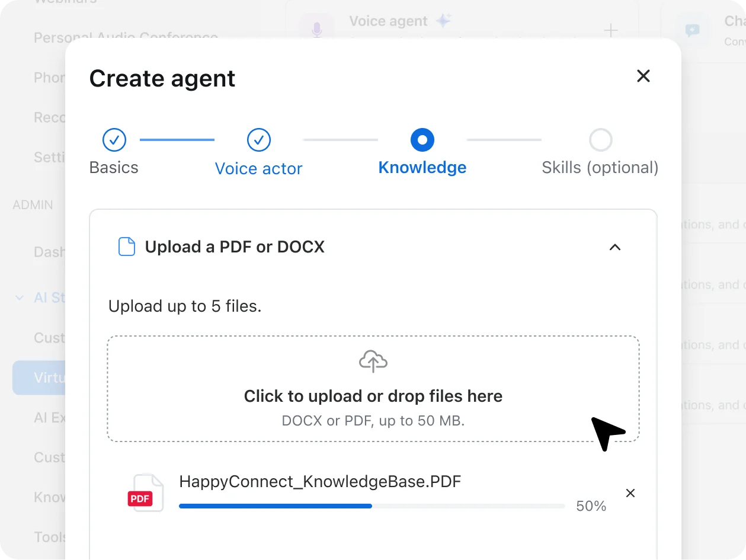Click the HappyConnect_KnowledgeBase.PDF file name

(320, 481)
